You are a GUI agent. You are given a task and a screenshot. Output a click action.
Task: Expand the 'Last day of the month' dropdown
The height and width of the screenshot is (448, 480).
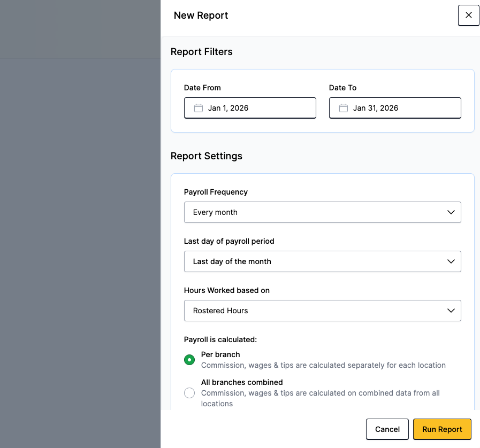tap(322, 261)
